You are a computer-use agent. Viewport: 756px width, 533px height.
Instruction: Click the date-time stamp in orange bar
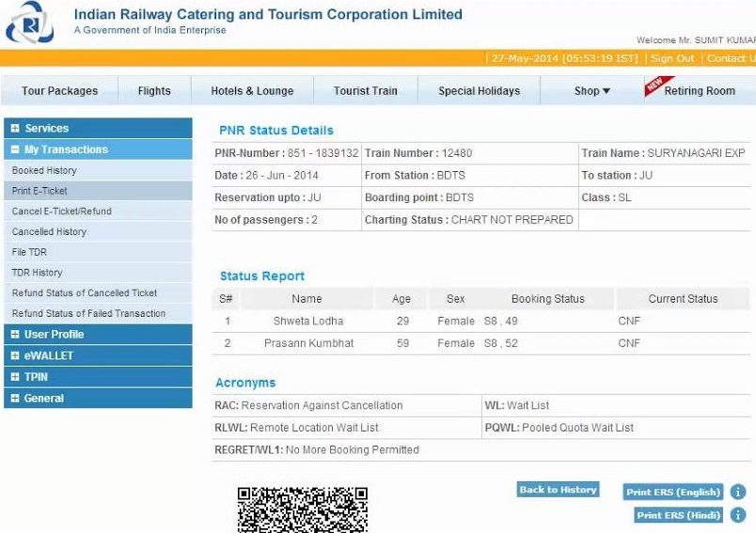pos(564,58)
